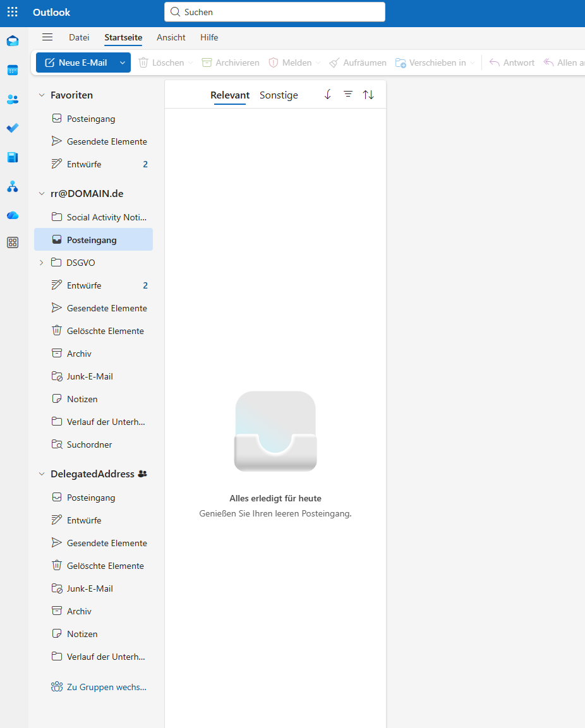The height and width of the screenshot is (728, 585).
Task: Open the Neue E-Mail dropdown arrow
Action: (123, 63)
